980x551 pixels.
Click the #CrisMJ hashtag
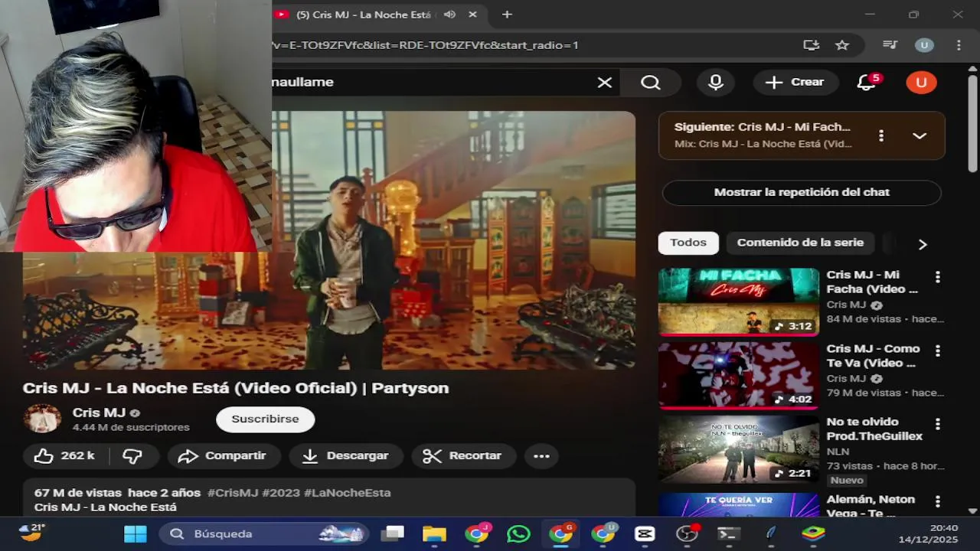pos(233,493)
